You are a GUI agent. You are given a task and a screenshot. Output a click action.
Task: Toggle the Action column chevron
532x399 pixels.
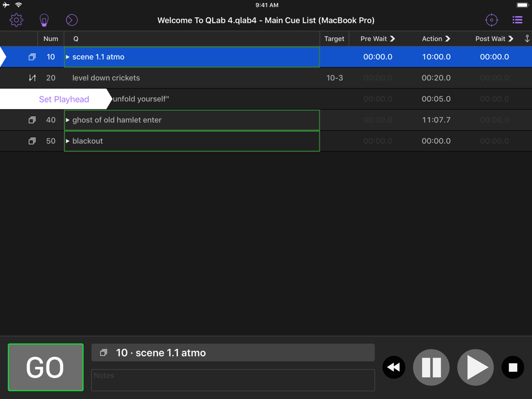(448, 39)
